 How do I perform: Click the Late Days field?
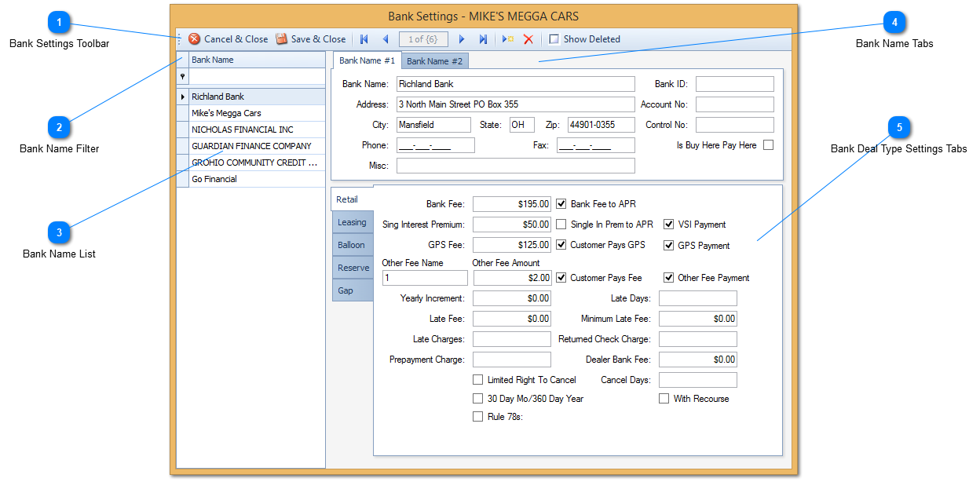point(698,298)
